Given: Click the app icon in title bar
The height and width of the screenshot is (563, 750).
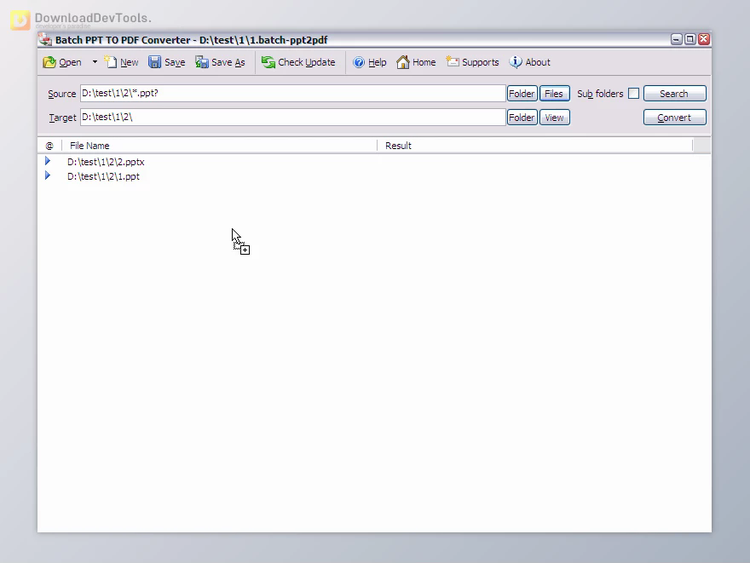Looking at the screenshot, I should 45,40.
